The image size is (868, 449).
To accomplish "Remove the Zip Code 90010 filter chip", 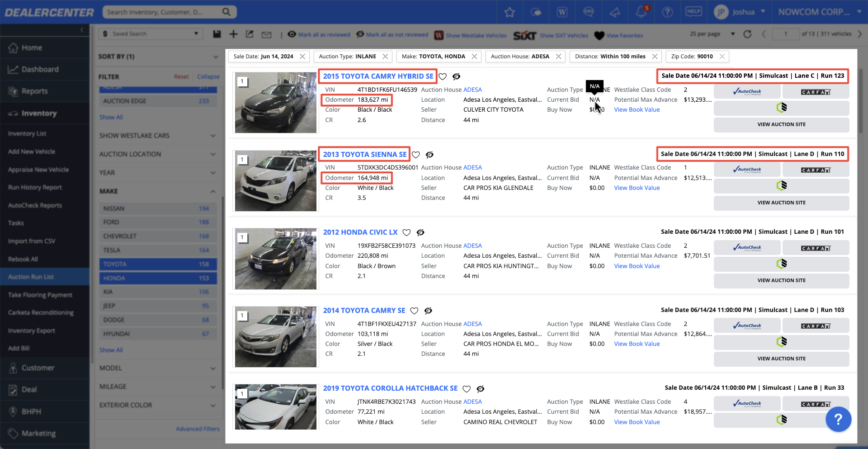I will pyautogui.click(x=722, y=57).
